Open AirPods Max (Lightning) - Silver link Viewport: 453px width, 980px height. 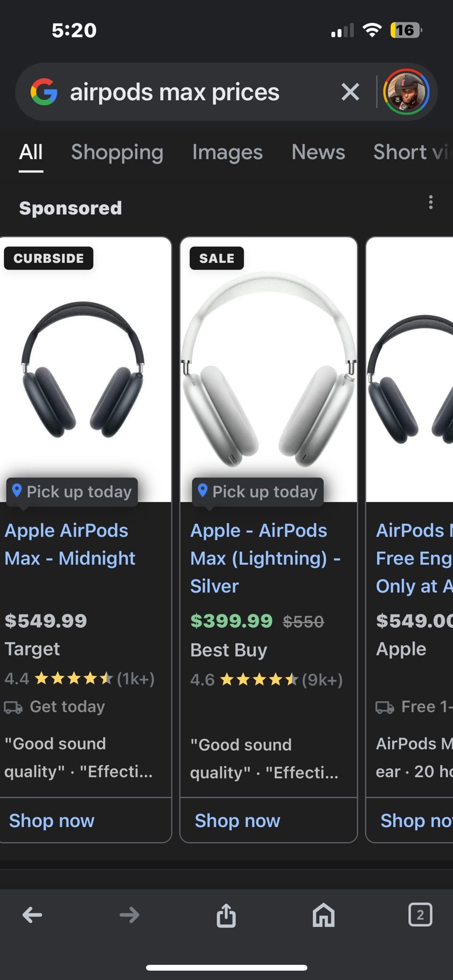pyautogui.click(x=265, y=558)
